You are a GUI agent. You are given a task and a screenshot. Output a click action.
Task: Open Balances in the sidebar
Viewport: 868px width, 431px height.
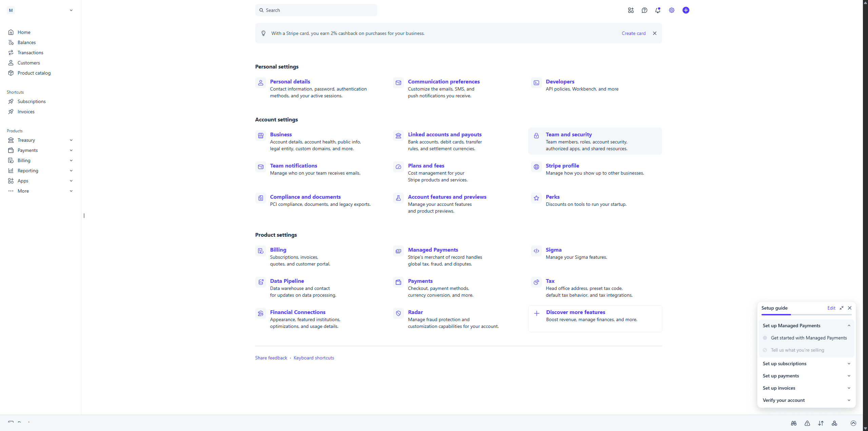pyautogui.click(x=26, y=42)
